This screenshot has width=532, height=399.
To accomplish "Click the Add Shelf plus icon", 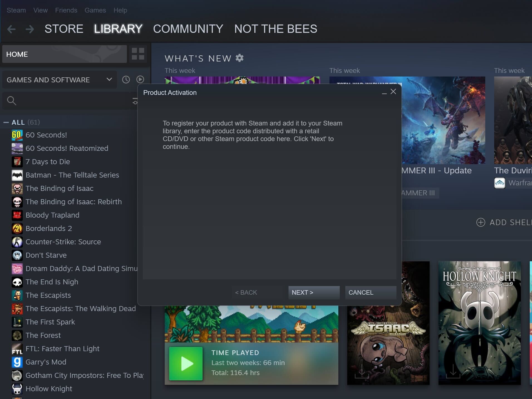I will [x=481, y=222].
